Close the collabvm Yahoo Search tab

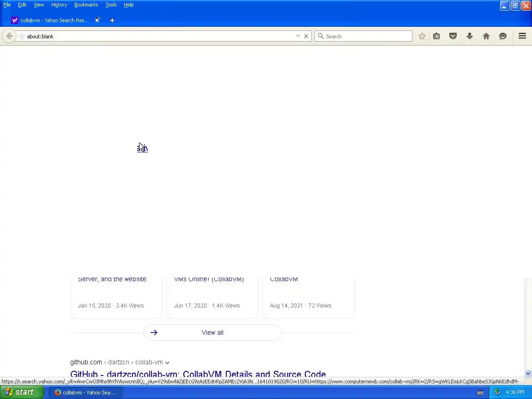click(97, 20)
